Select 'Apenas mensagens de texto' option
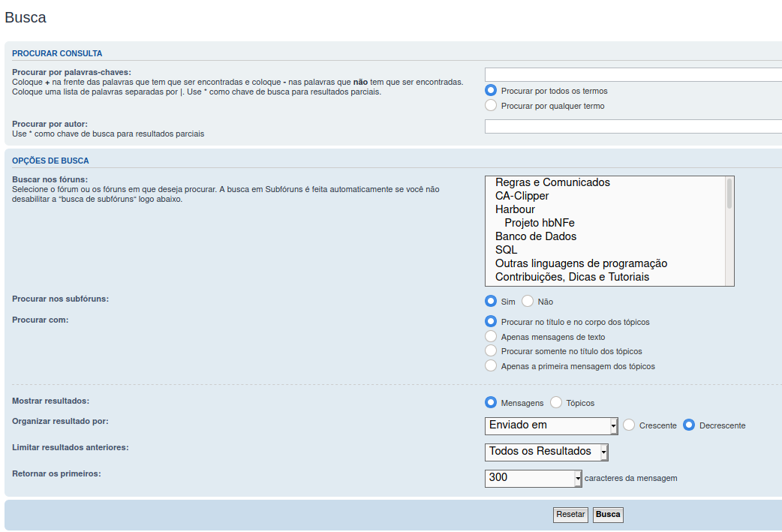 click(x=491, y=337)
